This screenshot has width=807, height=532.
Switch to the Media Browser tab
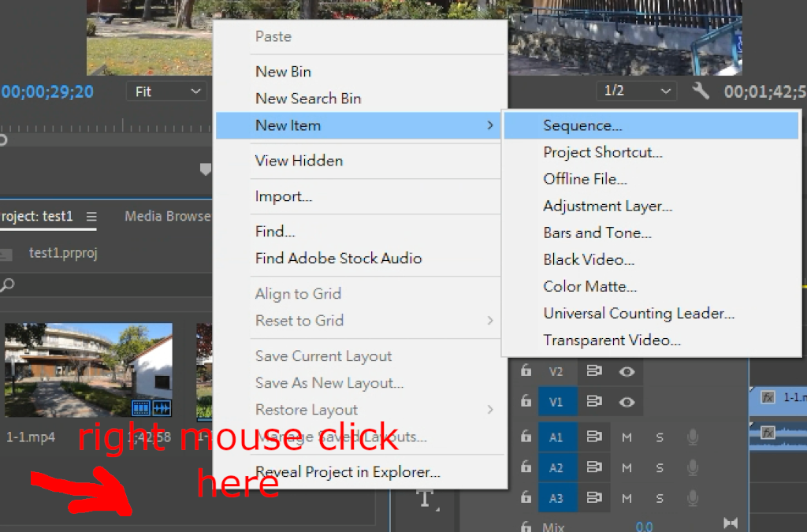(x=167, y=216)
